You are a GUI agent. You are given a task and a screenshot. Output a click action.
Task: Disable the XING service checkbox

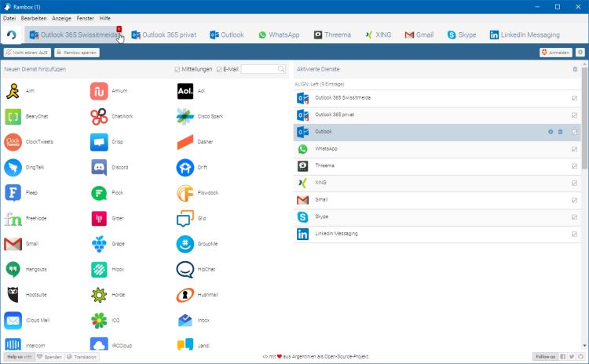(574, 183)
